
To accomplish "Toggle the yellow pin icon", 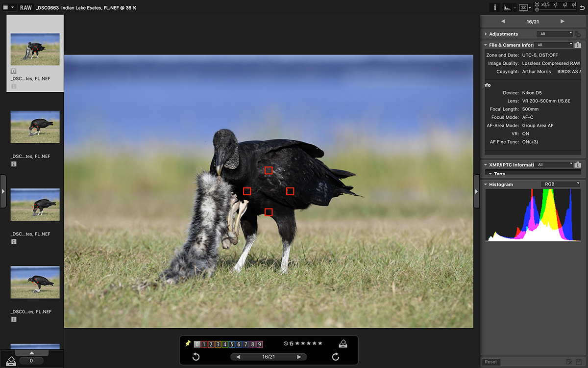I will tap(188, 343).
